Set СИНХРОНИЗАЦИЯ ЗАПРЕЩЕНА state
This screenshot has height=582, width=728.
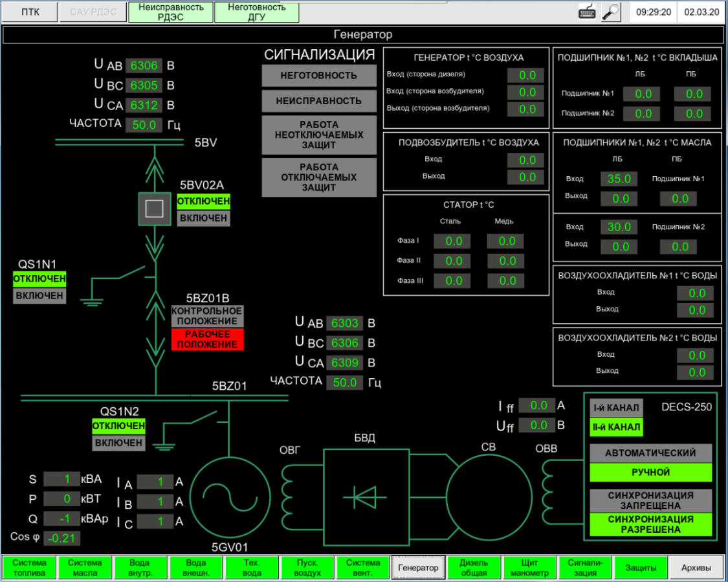pyautogui.click(x=650, y=500)
